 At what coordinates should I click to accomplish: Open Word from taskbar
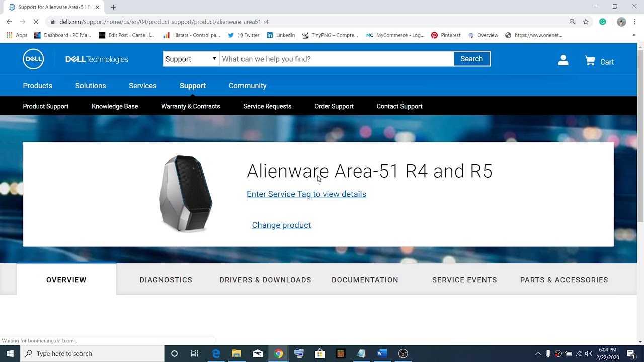point(382,353)
